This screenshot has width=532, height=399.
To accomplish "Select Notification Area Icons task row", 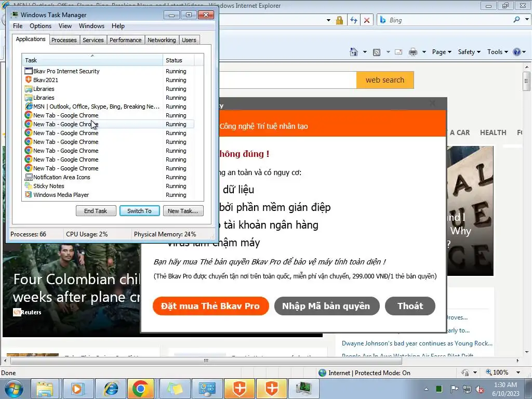I will [x=109, y=177].
